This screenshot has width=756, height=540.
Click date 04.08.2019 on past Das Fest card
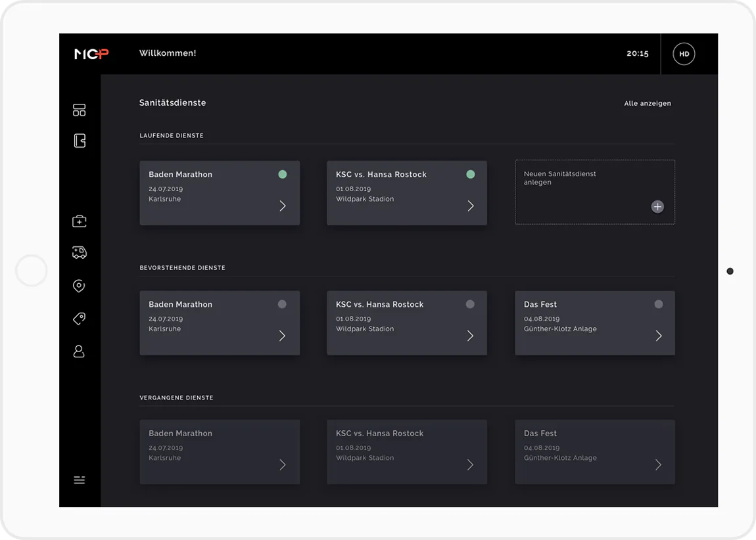pos(542,448)
